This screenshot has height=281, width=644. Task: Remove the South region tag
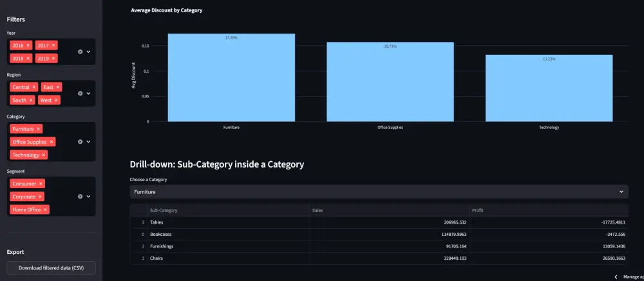pyautogui.click(x=31, y=100)
